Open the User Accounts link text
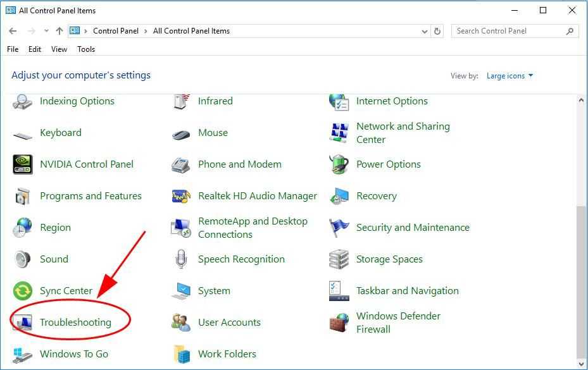The height and width of the screenshot is (370, 588). (229, 323)
